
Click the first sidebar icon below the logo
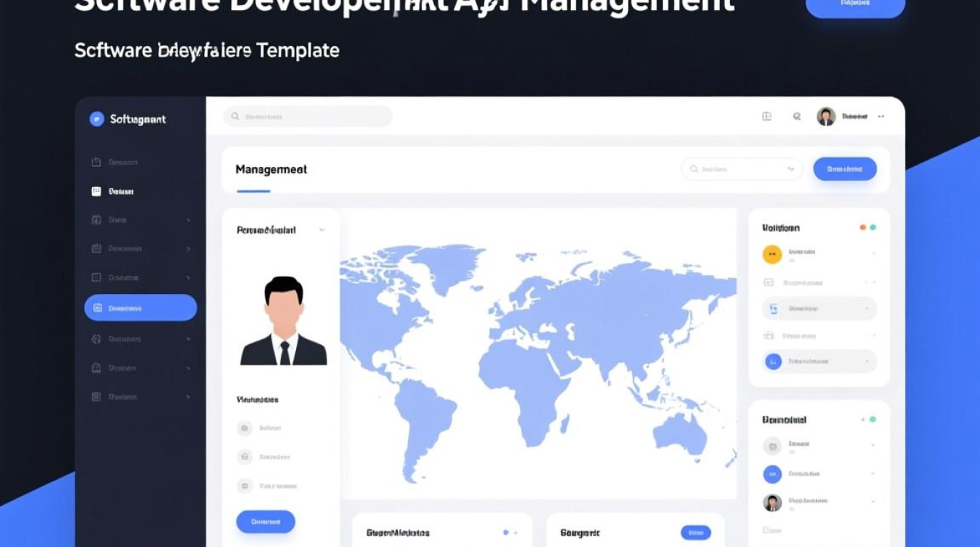coord(96,162)
